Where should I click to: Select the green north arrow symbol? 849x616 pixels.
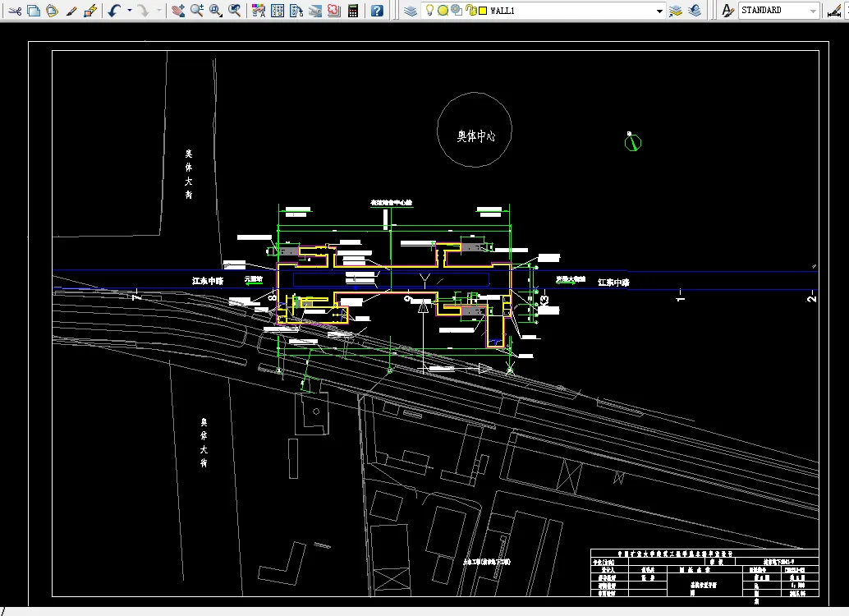click(632, 142)
